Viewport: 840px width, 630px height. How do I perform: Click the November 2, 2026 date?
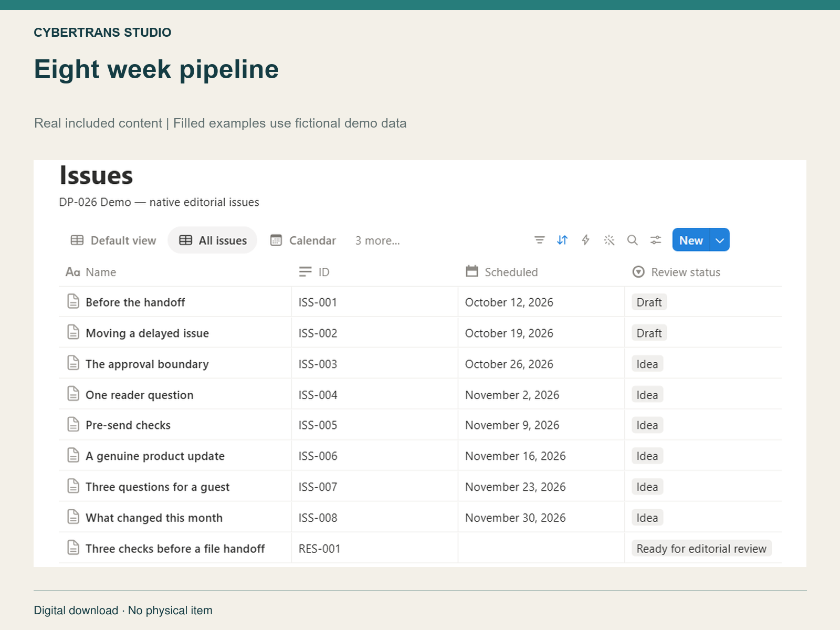[512, 395]
